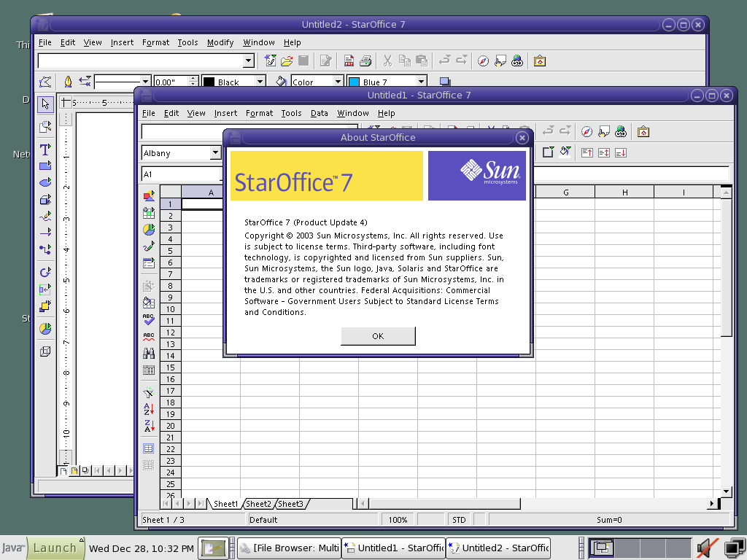Switch to Sheet3 tab
This screenshot has width=747, height=560.
point(290,504)
